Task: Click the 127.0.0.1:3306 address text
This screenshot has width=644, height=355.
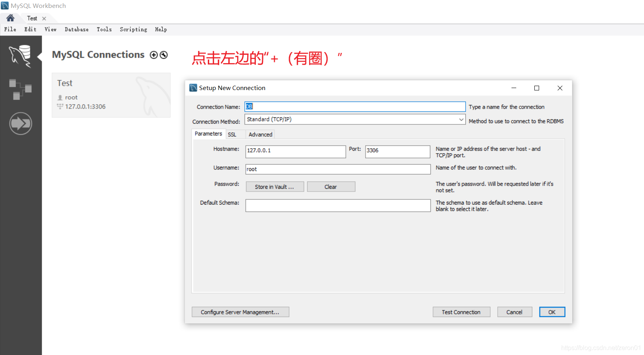Action: coord(85,107)
